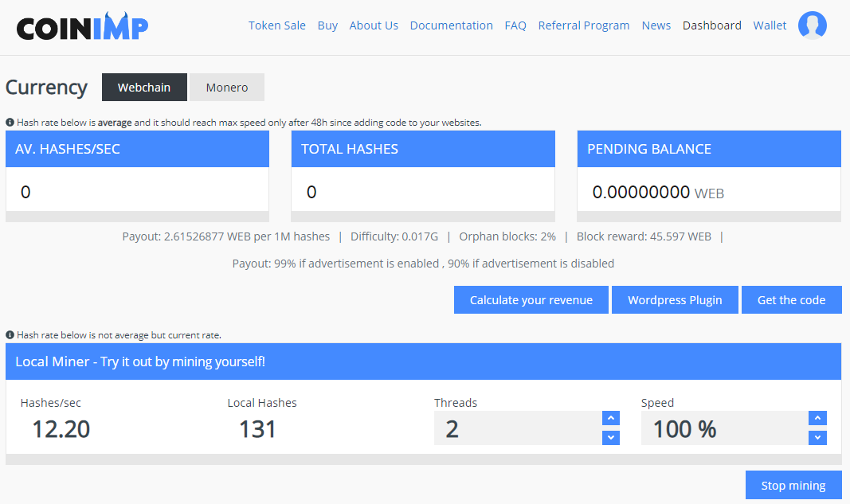Click the TOTAL HASHES header
Screen dimensions: 850x504
[x=423, y=149]
